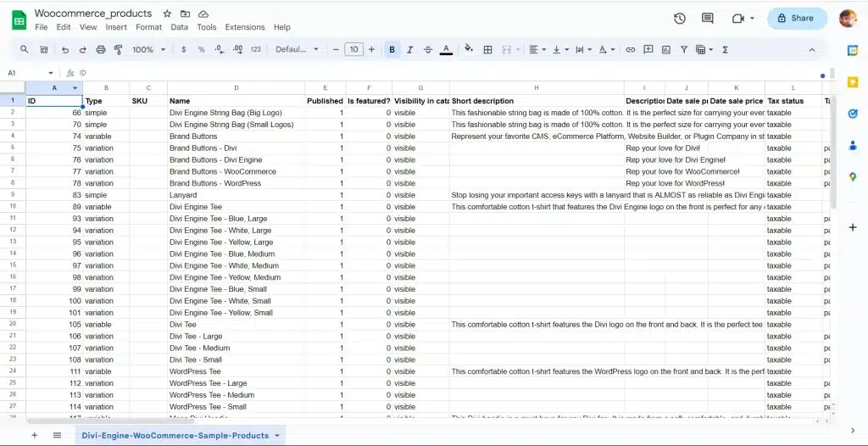868x446 pixels.
Task: Print the spreadsheet
Action: (x=101, y=50)
